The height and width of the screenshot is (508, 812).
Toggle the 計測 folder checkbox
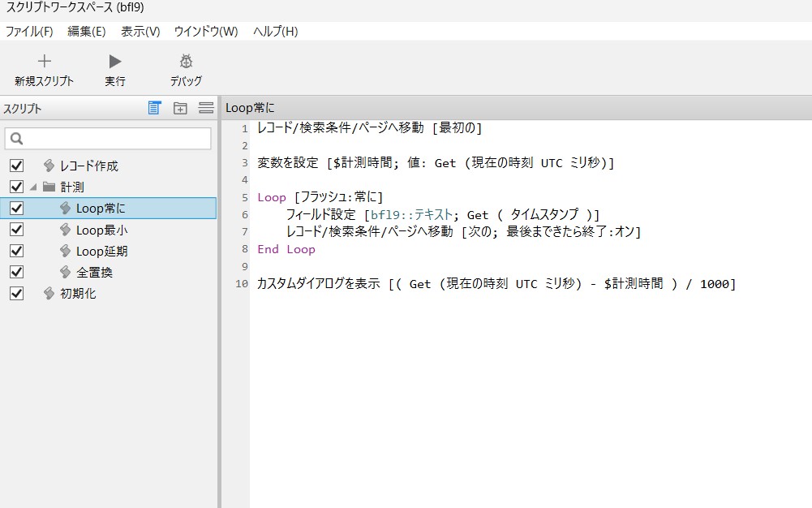[16, 187]
